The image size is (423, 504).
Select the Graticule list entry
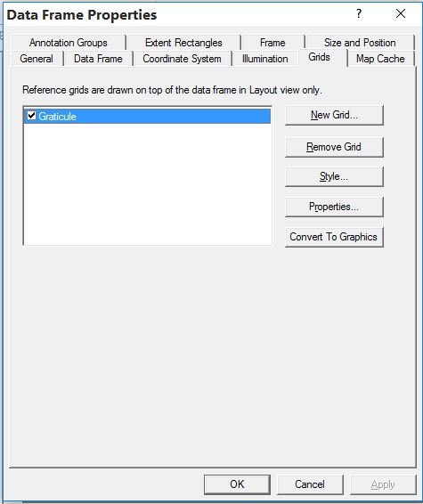(147, 116)
